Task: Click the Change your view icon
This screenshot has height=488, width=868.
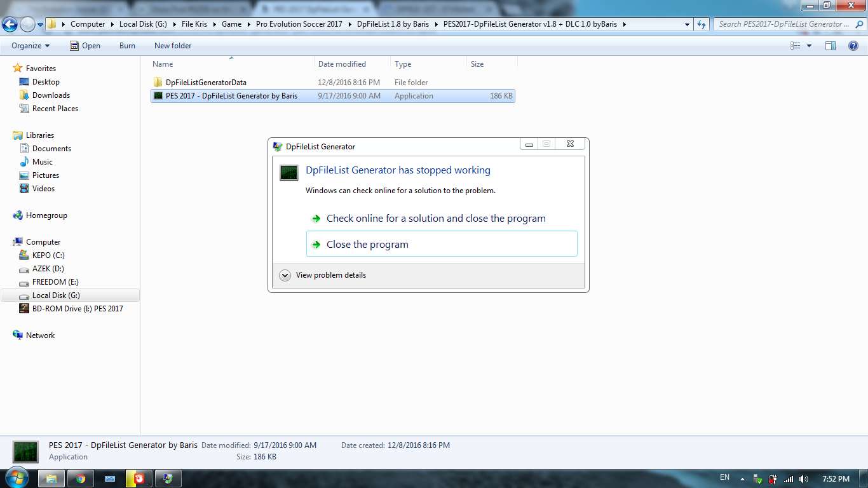Action: click(x=795, y=46)
